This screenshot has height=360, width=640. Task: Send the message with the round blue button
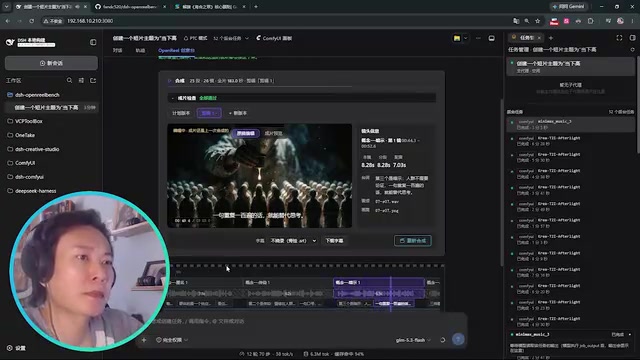click(458, 340)
